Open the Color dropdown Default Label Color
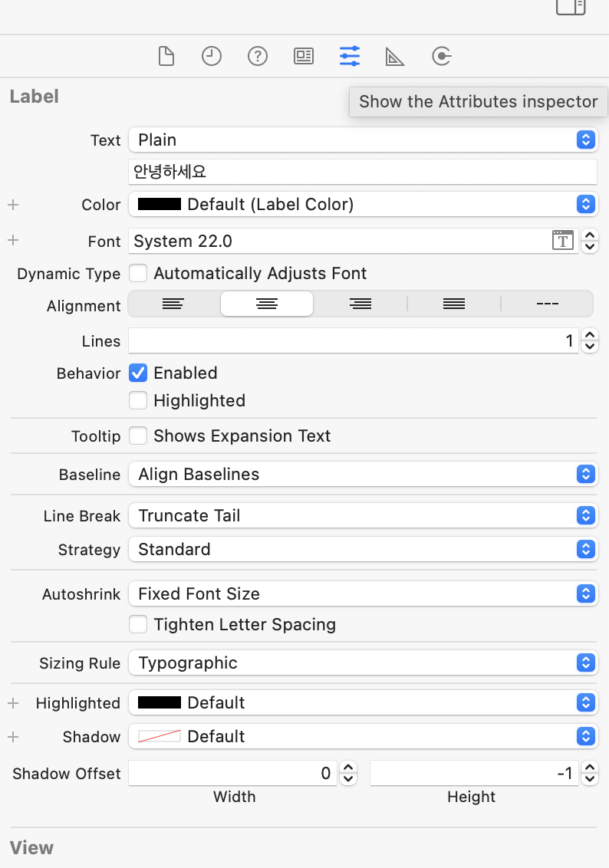 (364, 204)
